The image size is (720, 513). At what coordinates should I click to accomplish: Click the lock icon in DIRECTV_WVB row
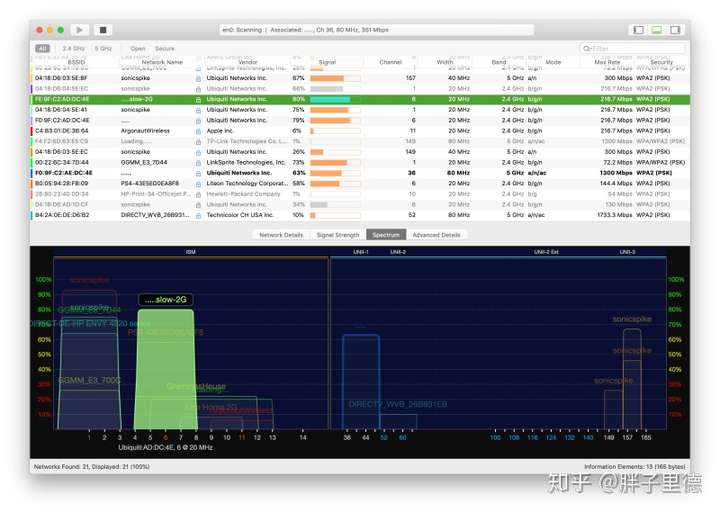tap(198, 215)
